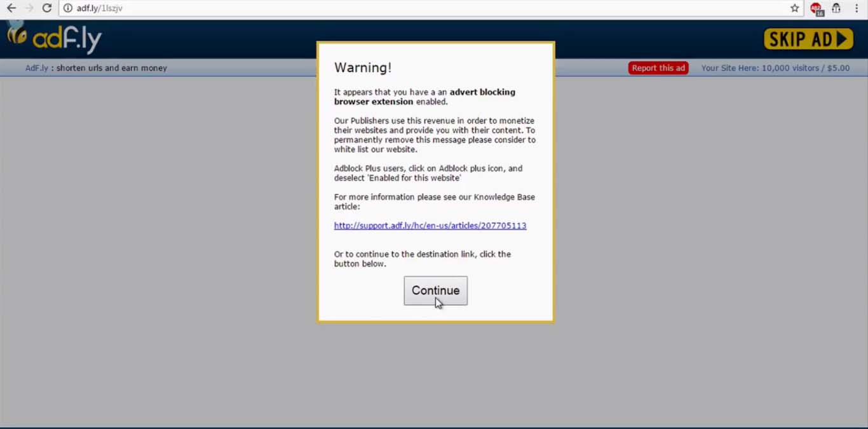Click the extension icon beside Adblock Plus
The image size is (868, 429).
click(836, 8)
